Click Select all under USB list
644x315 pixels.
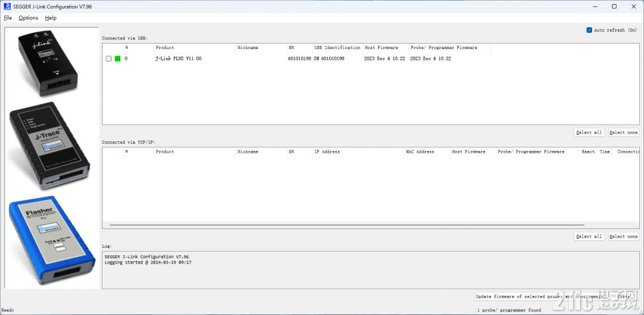589,132
